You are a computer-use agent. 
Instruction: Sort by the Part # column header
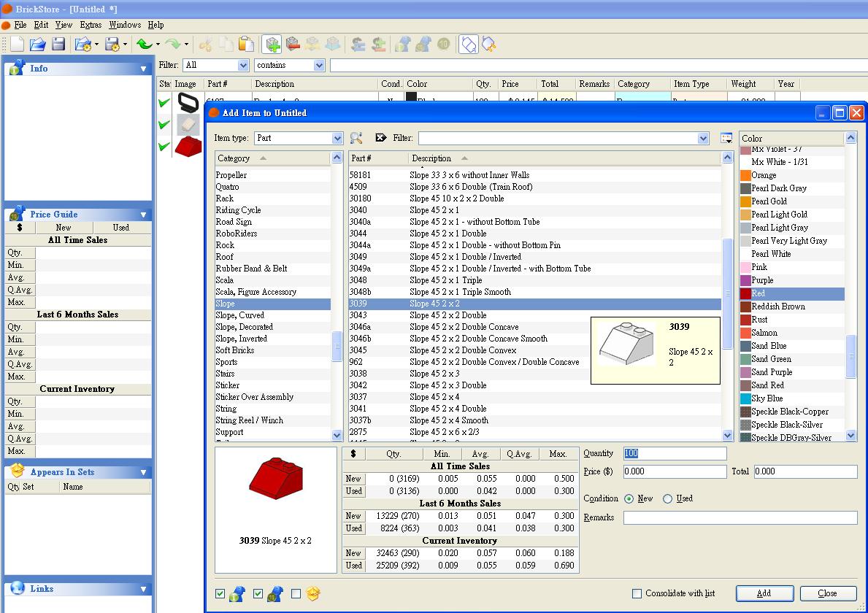379,158
